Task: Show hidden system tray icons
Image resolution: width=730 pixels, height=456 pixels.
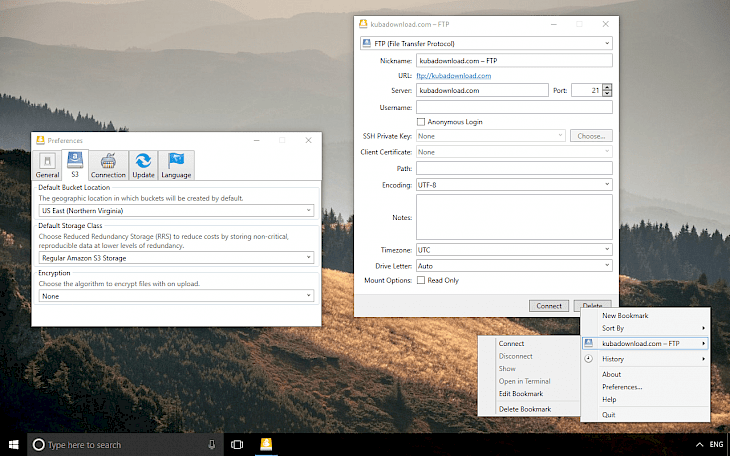Action: pos(699,445)
